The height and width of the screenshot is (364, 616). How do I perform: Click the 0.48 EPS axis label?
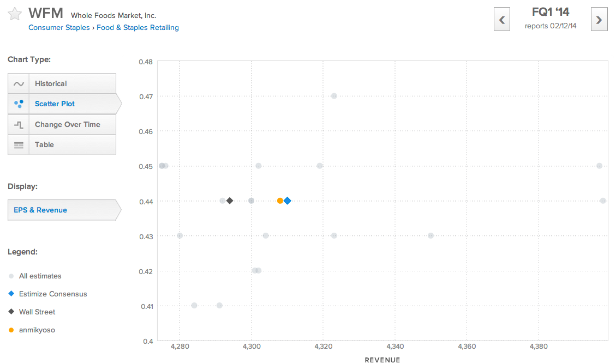[x=146, y=62]
